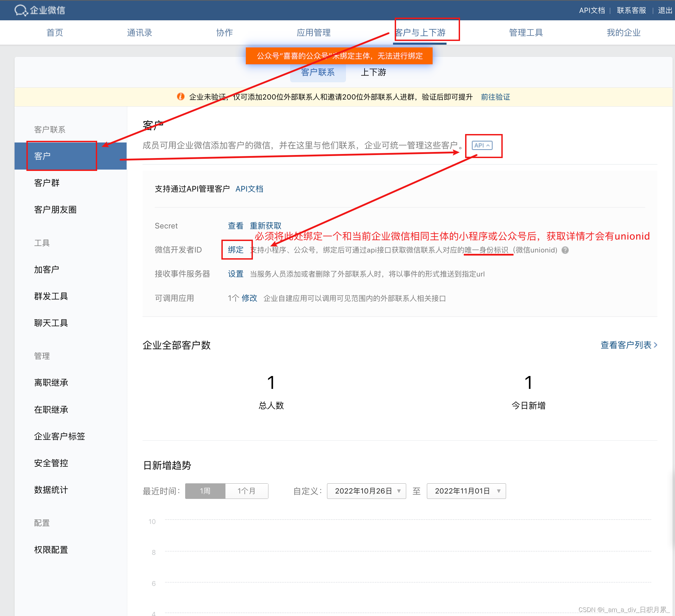Open 管理工具 navigation tab

click(x=526, y=32)
